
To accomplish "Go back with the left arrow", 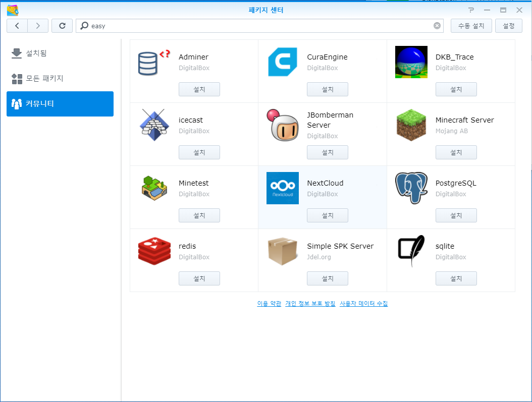I will point(17,26).
